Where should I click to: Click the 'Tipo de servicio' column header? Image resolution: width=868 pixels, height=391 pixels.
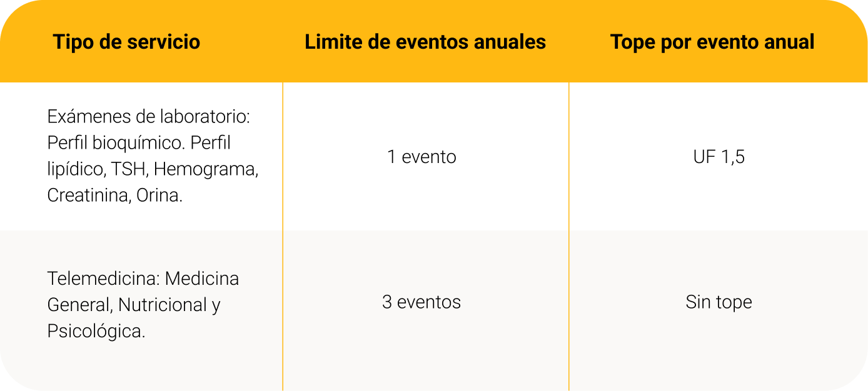(x=126, y=42)
